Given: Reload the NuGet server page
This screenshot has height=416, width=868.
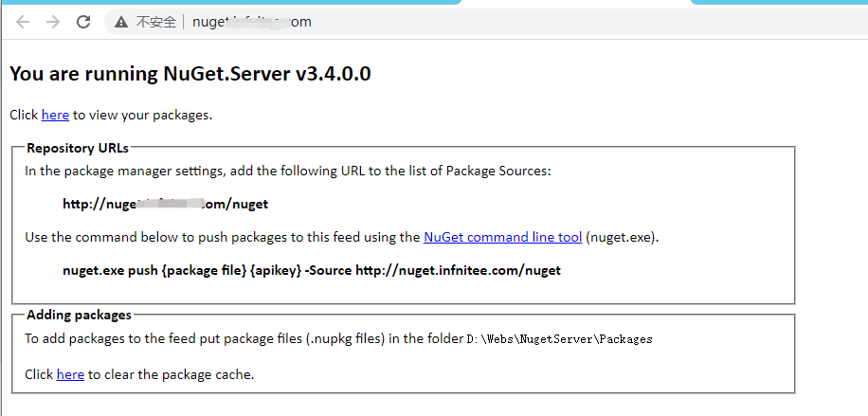Looking at the screenshot, I should (x=83, y=22).
